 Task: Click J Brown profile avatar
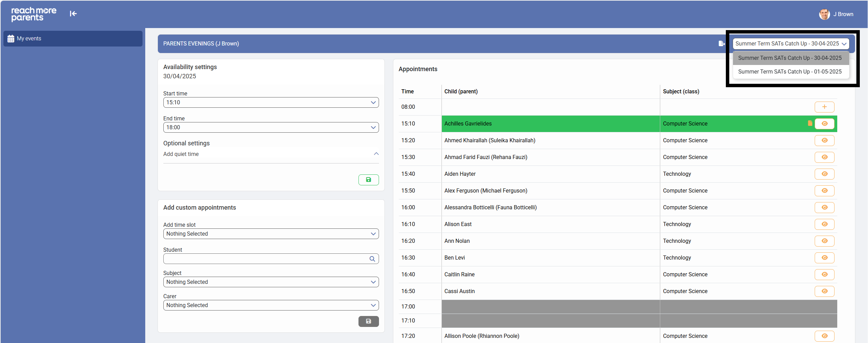click(824, 14)
